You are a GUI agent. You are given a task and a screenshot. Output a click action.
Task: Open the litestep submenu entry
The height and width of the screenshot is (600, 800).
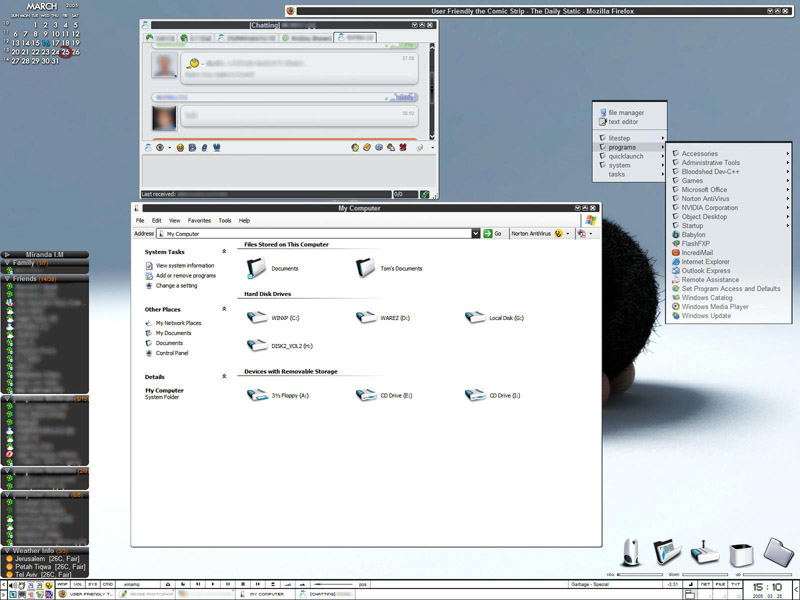click(631, 138)
